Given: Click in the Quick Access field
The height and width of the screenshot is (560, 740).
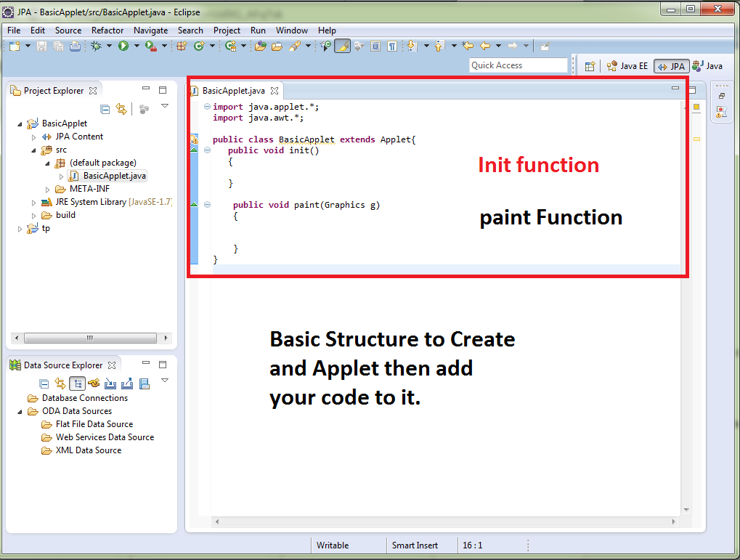Looking at the screenshot, I should pyautogui.click(x=519, y=65).
